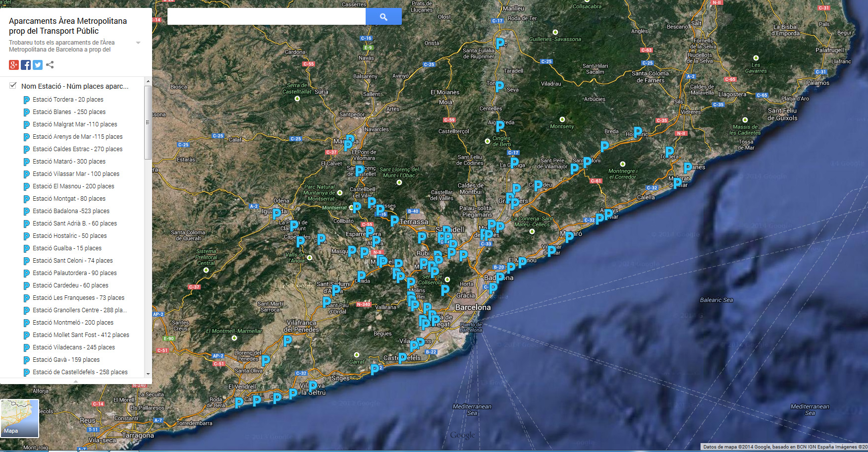
Task: Share the map on Facebook
Action: coord(26,65)
